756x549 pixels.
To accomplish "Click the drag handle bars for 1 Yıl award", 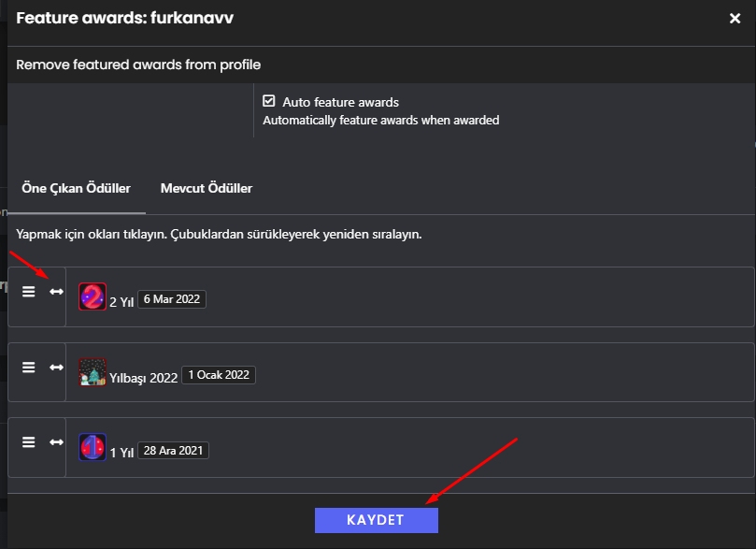I will 28,441.
